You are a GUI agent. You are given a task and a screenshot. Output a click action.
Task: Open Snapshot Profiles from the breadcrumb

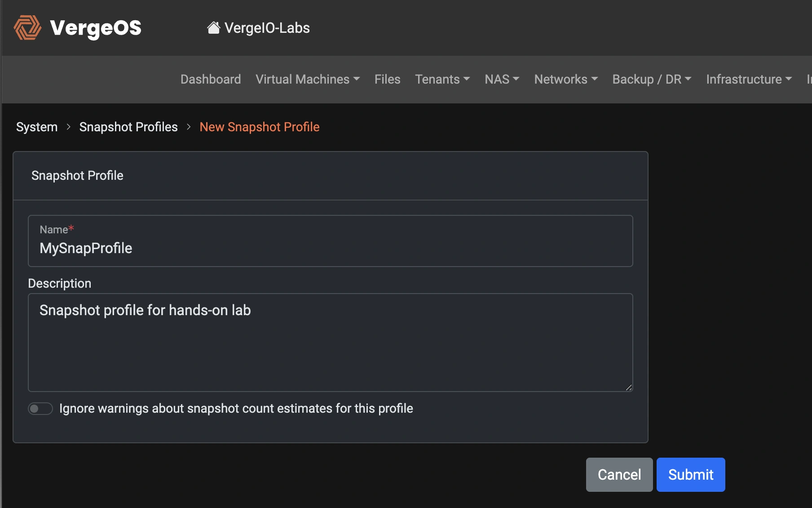(x=128, y=127)
